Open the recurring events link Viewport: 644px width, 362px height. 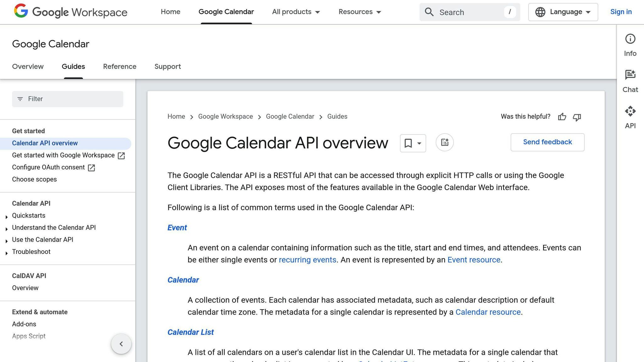coord(307,260)
